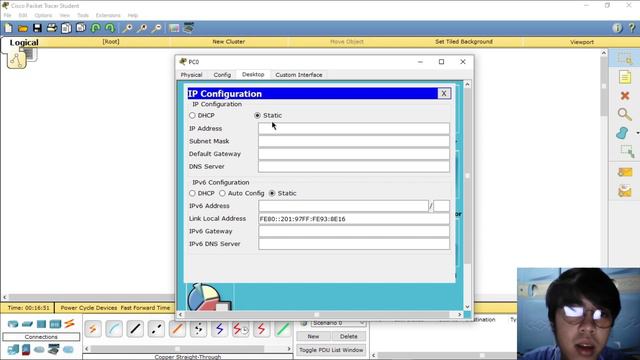The width and height of the screenshot is (640, 360).
Task: Choose the Add Simple PDU envelope tool
Action: pyautogui.click(x=625, y=172)
